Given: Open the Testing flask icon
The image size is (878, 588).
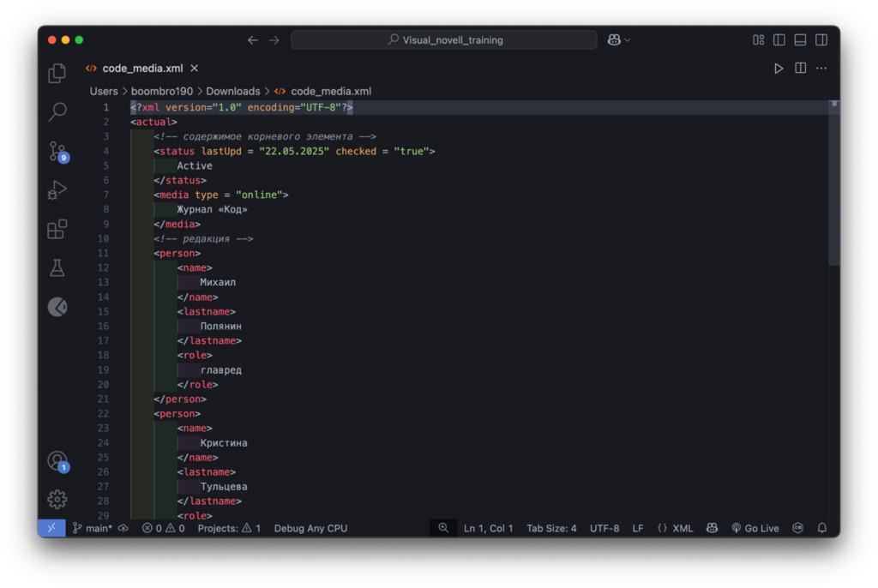Looking at the screenshot, I should pyautogui.click(x=57, y=267).
